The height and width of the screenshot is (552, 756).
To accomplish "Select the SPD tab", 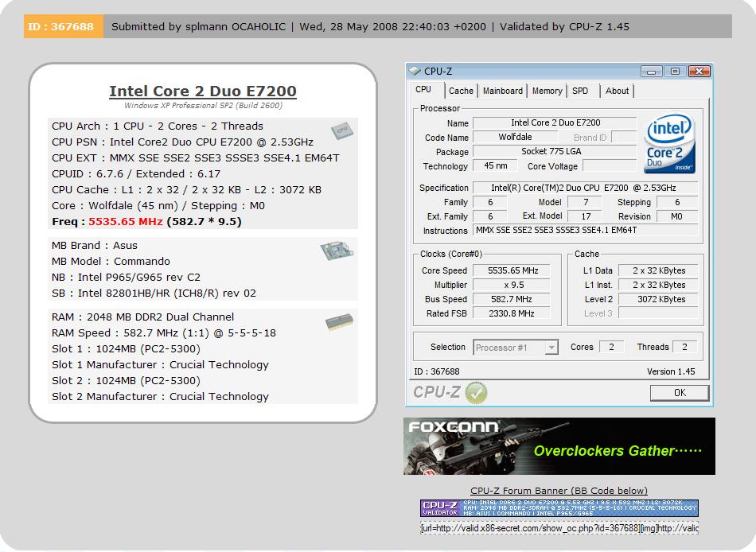I will pyautogui.click(x=580, y=91).
